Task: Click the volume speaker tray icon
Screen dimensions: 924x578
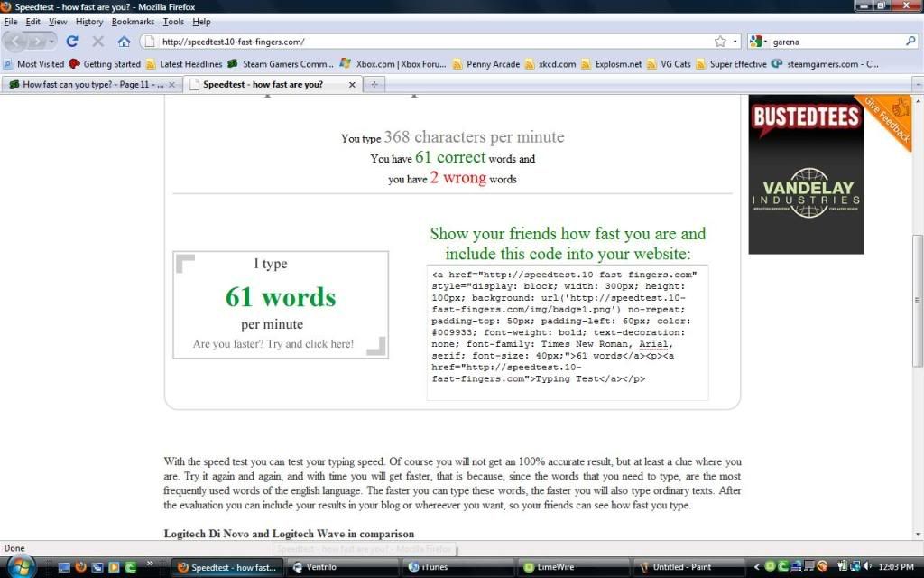Action: click(x=868, y=567)
